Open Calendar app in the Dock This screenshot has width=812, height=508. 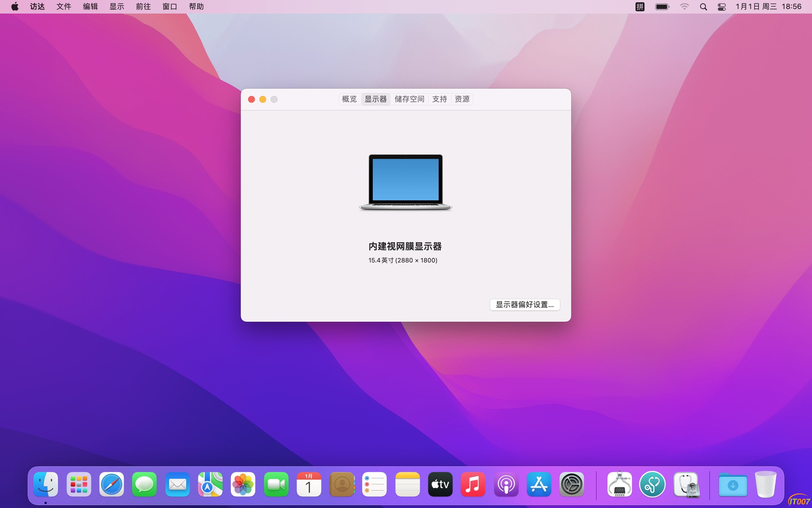click(x=309, y=484)
